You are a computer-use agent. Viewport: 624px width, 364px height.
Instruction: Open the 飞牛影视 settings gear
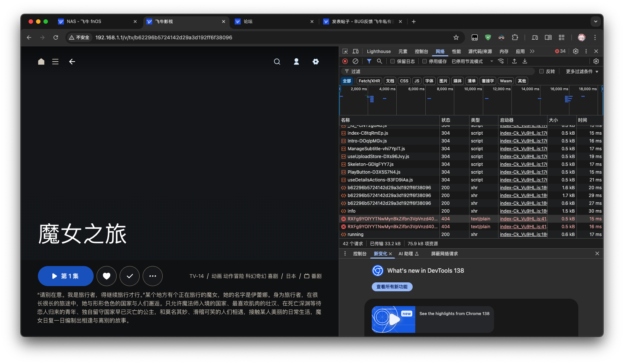(316, 62)
